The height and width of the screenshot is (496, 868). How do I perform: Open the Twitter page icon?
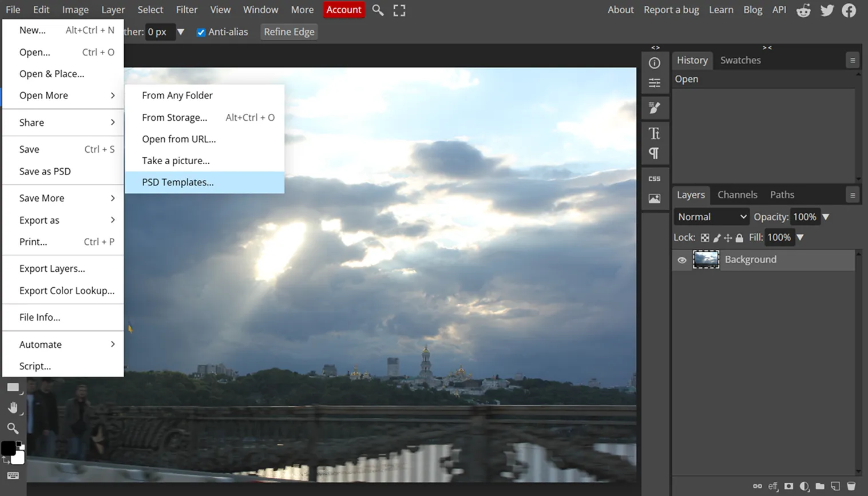coord(827,10)
